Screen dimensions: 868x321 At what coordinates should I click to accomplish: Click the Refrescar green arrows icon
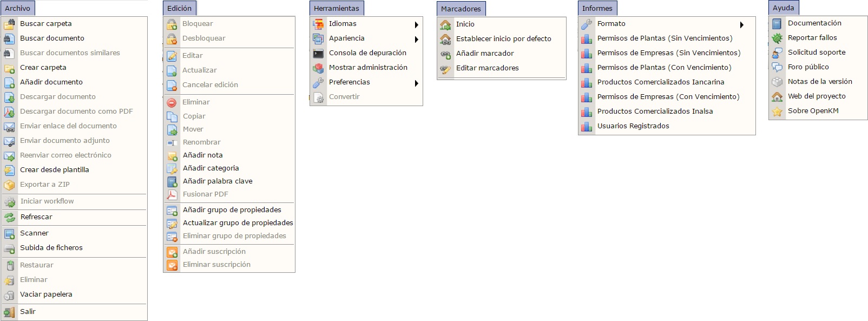coord(9,217)
